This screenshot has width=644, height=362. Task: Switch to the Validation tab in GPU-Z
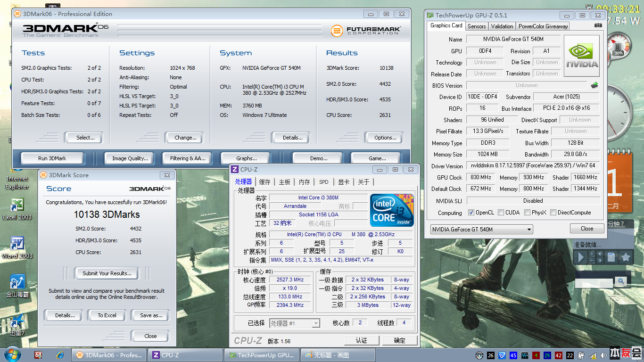pos(502,26)
